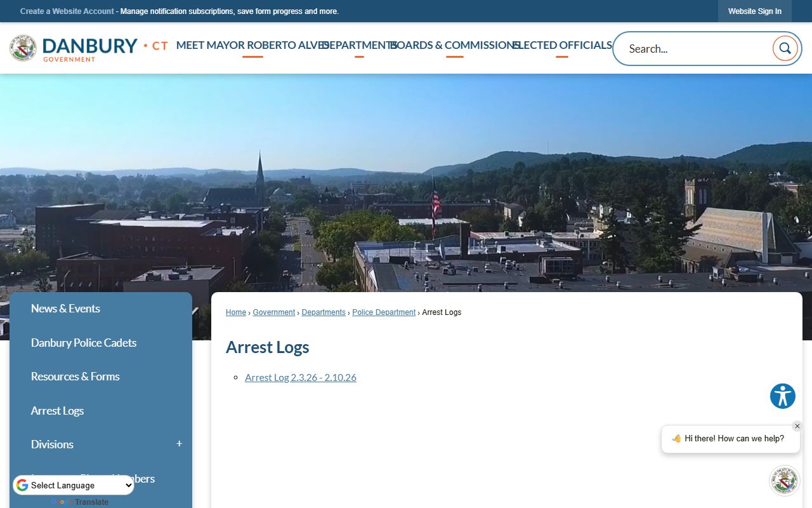Click the Danbury city seal logo
This screenshot has width=812, height=508.
(23, 48)
